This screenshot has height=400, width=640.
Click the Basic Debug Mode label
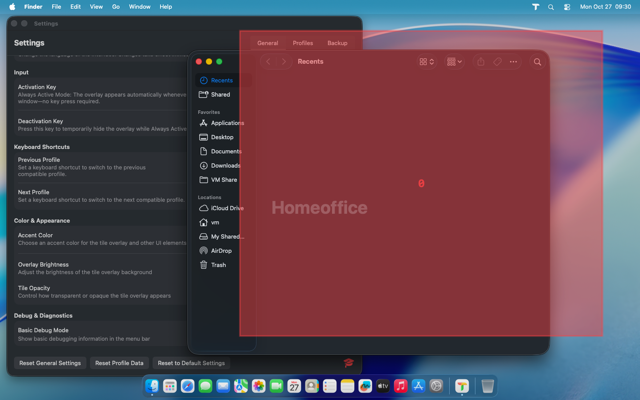pyautogui.click(x=43, y=331)
